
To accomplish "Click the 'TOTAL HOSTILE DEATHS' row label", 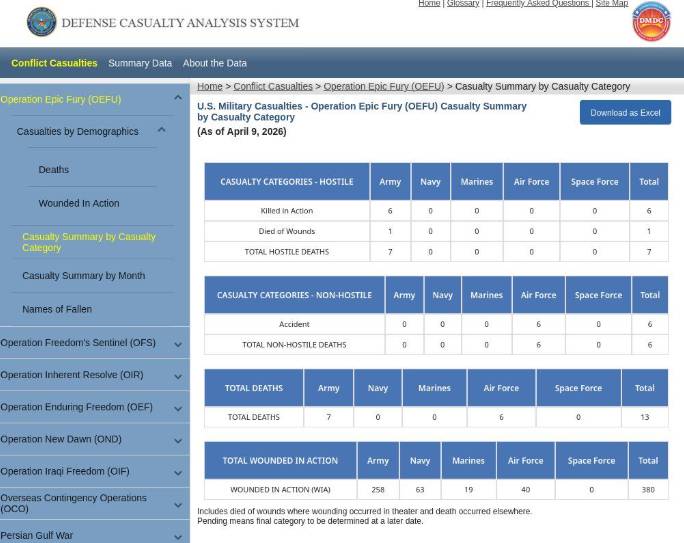I will point(287,252).
